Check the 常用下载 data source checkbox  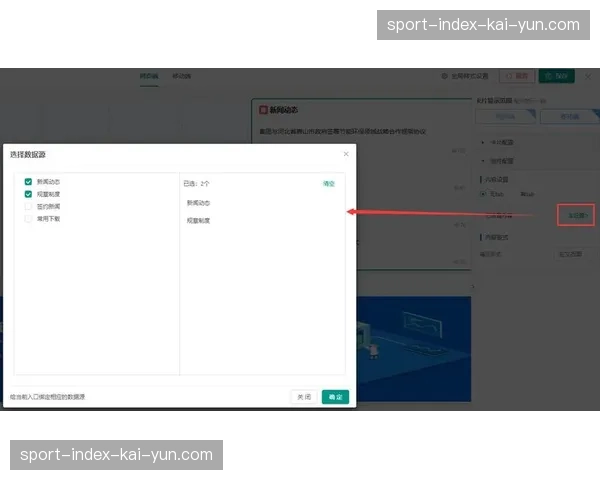tap(29, 218)
